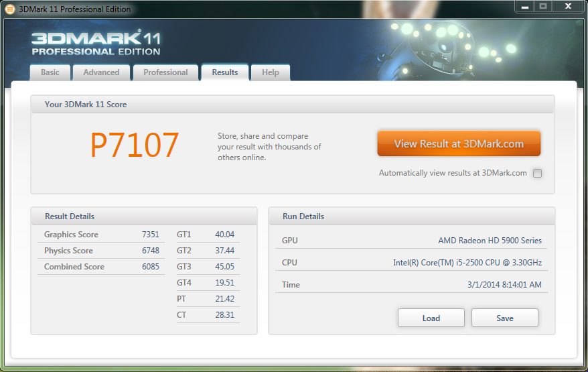Click the P7107 score value

134,145
